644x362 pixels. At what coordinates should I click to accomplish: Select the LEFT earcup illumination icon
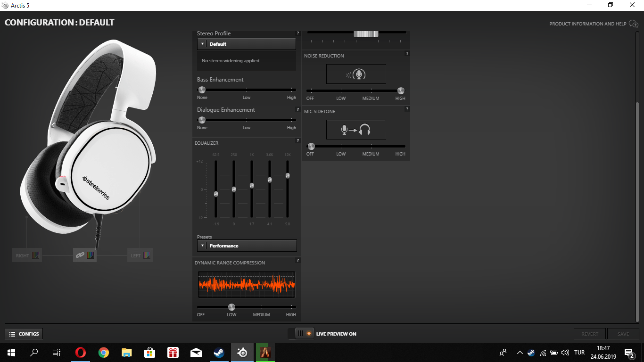pos(148,255)
